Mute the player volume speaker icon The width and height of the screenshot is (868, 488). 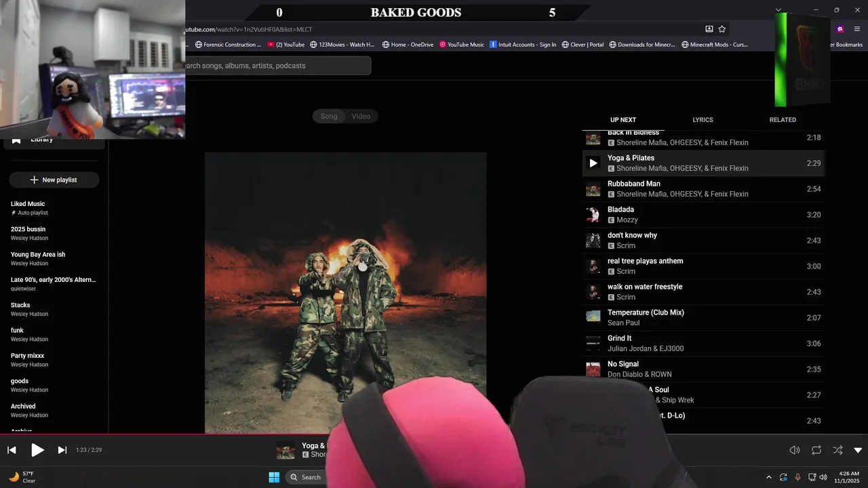click(795, 450)
